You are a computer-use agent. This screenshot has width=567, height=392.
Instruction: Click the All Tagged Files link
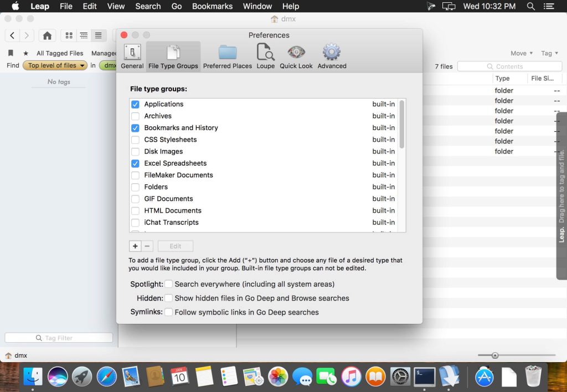point(60,53)
